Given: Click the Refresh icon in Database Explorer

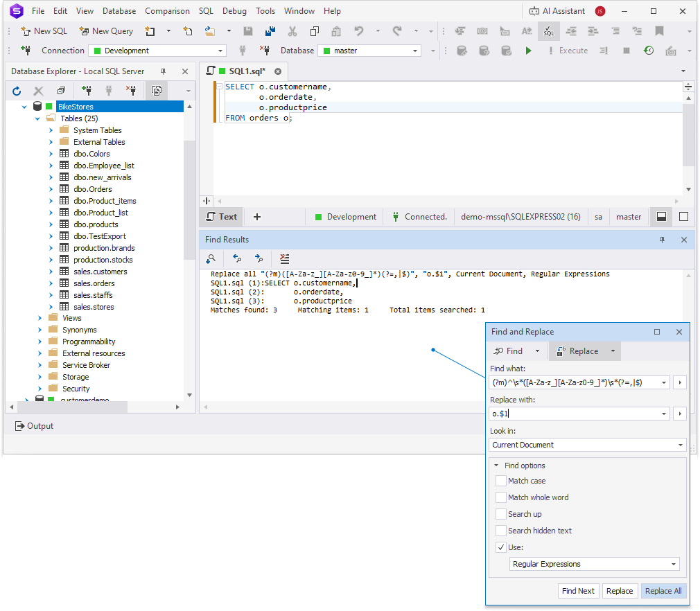Looking at the screenshot, I should click(x=16, y=91).
